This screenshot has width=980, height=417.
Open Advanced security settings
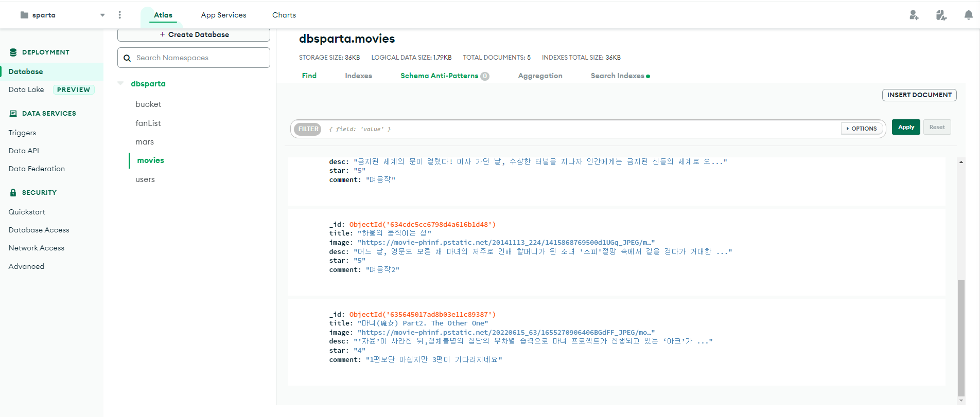(x=26, y=266)
